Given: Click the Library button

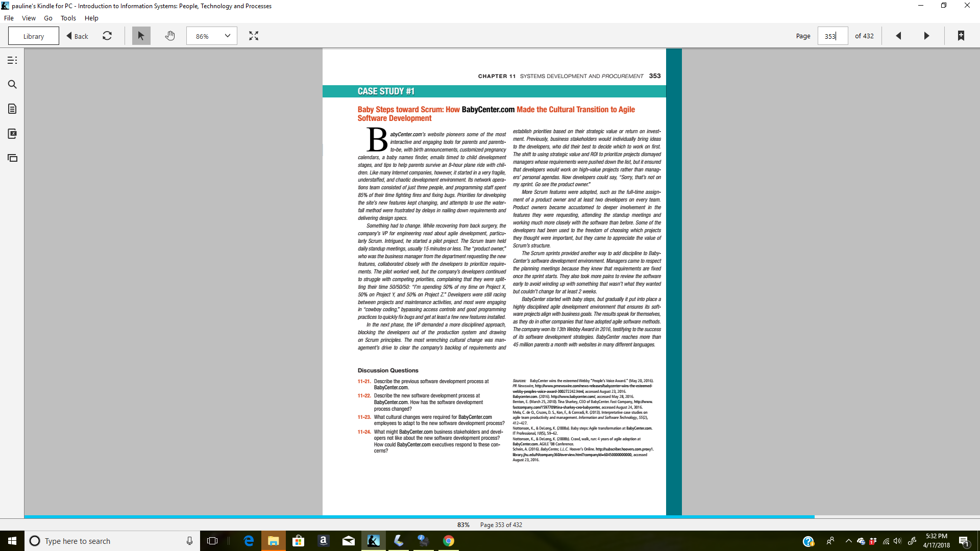Looking at the screenshot, I should coord(34,36).
